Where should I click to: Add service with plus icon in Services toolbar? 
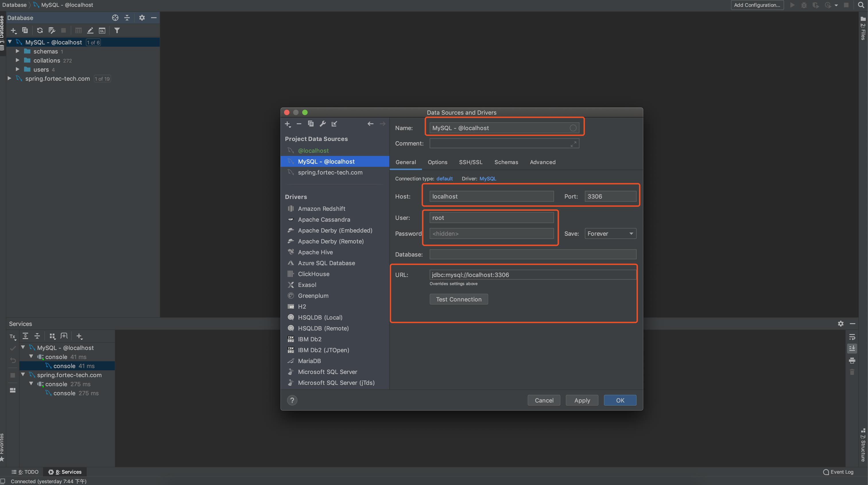tap(80, 336)
